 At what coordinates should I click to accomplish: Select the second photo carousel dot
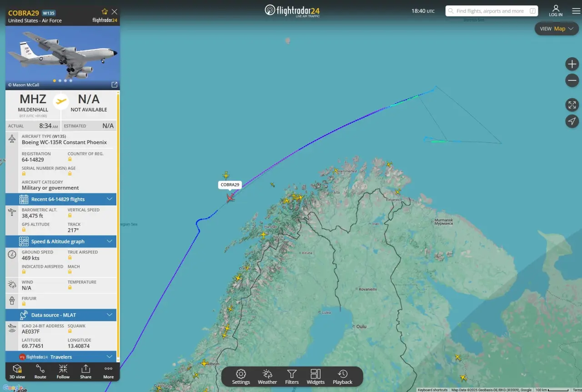click(x=60, y=80)
